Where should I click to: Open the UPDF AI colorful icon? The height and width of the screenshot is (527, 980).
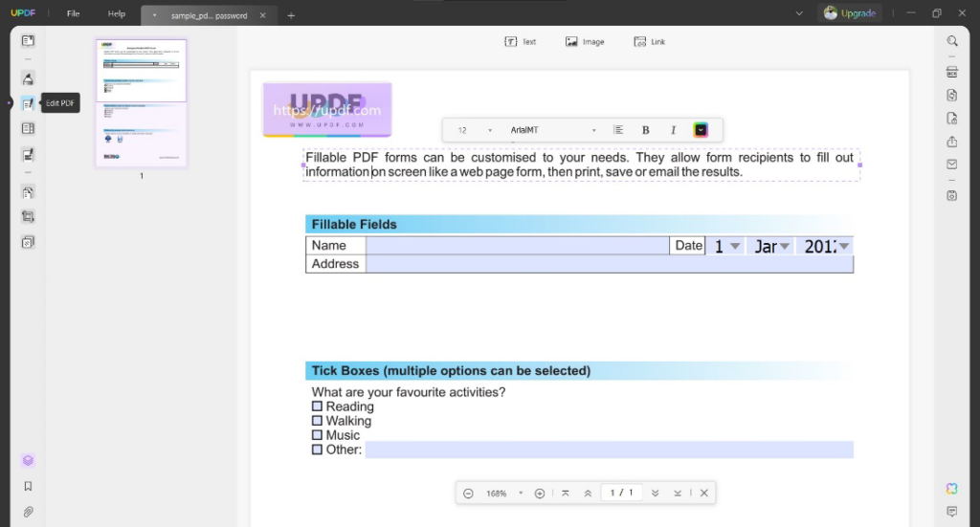point(952,489)
